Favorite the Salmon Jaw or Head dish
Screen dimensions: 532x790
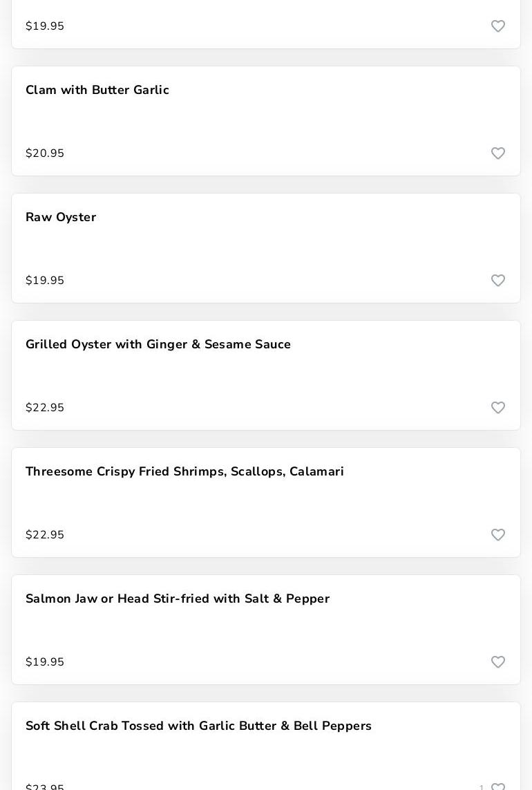(498, 662)
